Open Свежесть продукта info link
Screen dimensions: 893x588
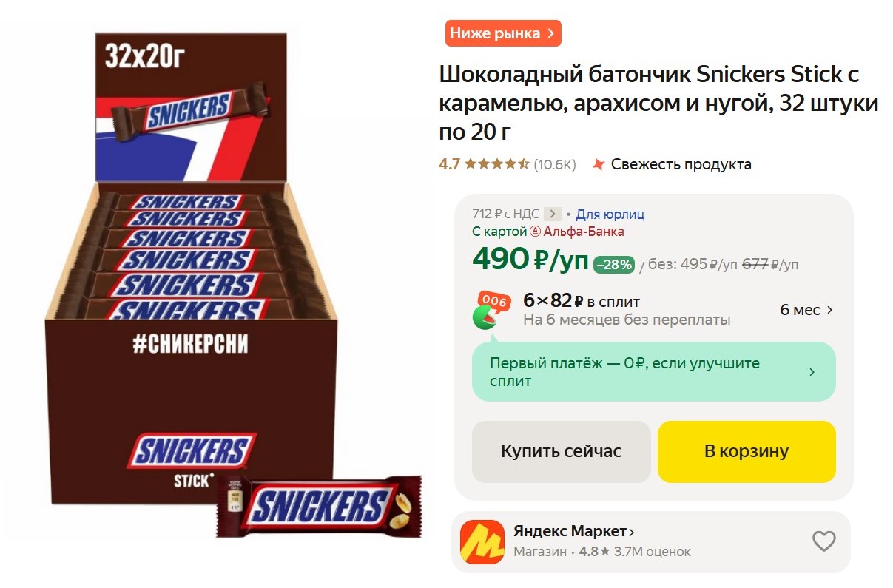coord(681,164)
